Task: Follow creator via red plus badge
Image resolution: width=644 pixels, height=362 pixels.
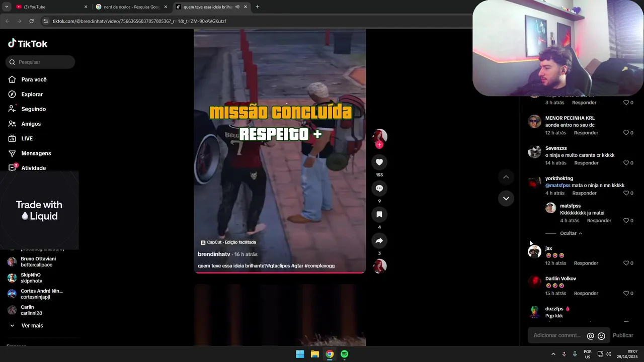Action: click(x=379, y=145)
